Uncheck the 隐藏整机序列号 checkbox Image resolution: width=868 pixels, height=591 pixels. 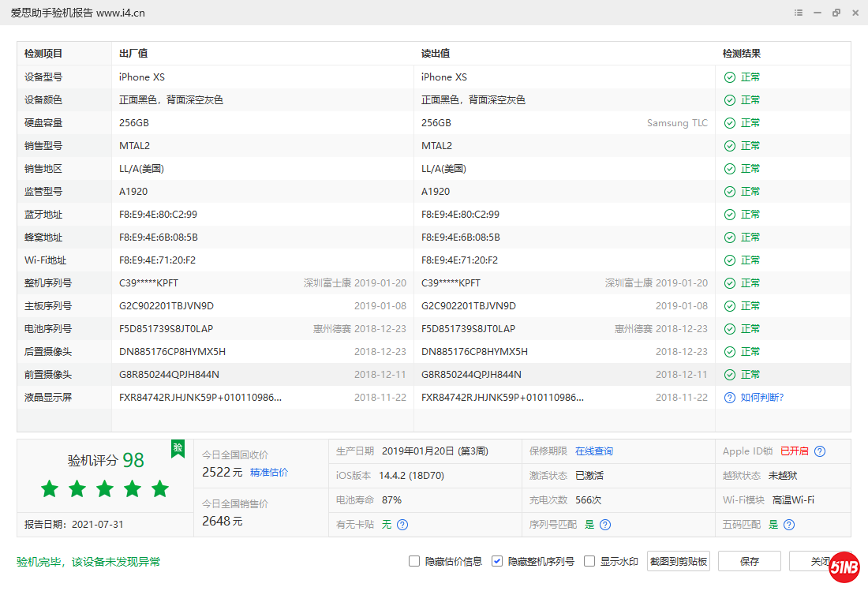click(x=497, y=561)
